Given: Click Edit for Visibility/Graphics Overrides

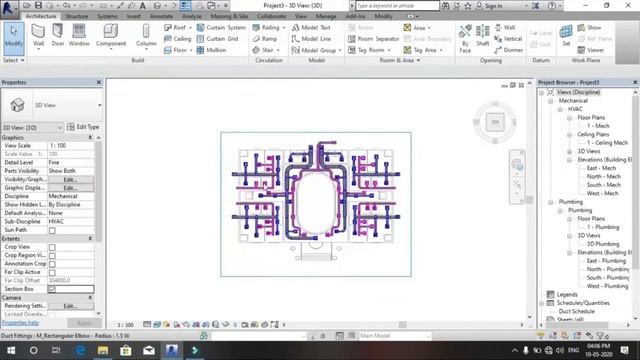Looking at the screenshot, I should (x=70, y=180).
